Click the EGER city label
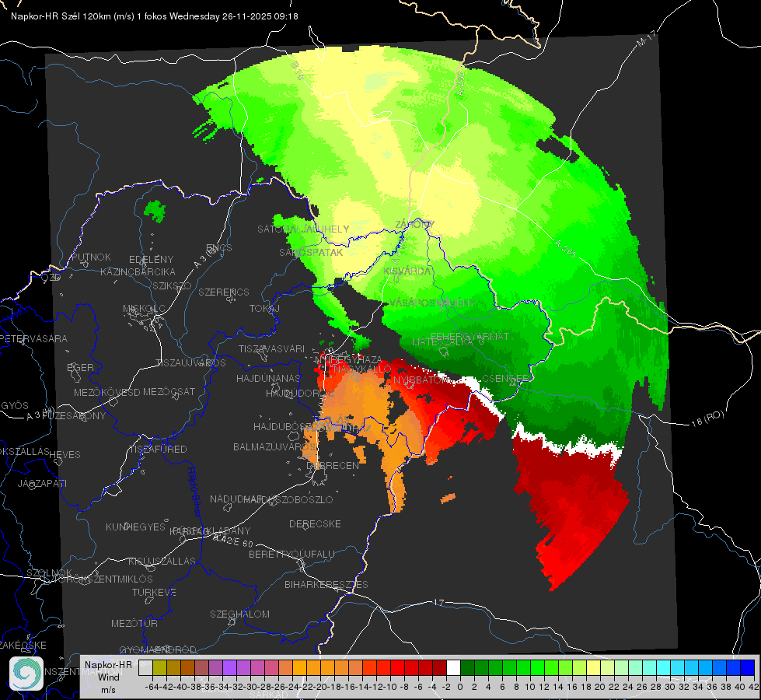Viewport: 761px width, 700px height. [x=80, y=368]
